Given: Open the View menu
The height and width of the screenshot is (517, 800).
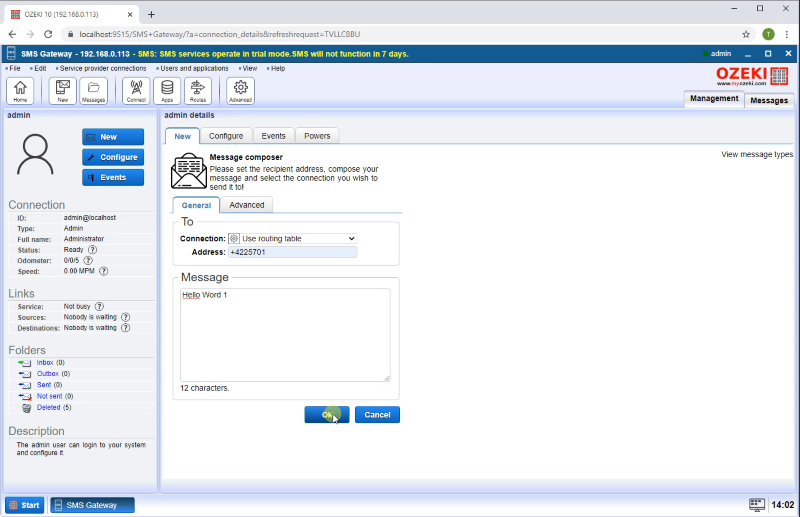Looking at the screenshot, I should click(x=249, y=68).
